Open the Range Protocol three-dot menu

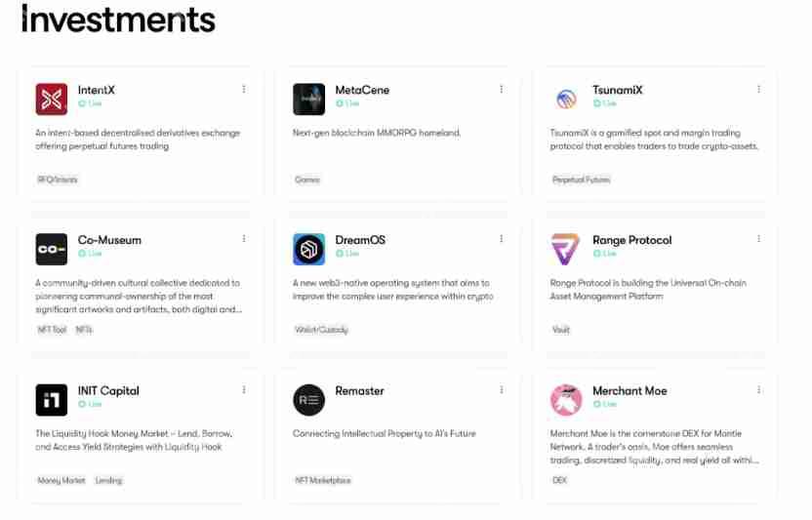[x=759, y=239]
